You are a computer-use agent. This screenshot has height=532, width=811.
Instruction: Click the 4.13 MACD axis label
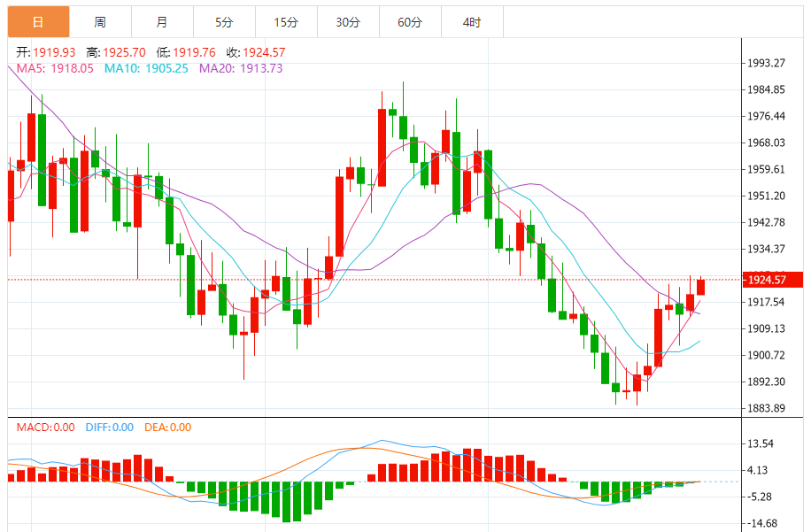pyautogui.click(x=758, y=470)
